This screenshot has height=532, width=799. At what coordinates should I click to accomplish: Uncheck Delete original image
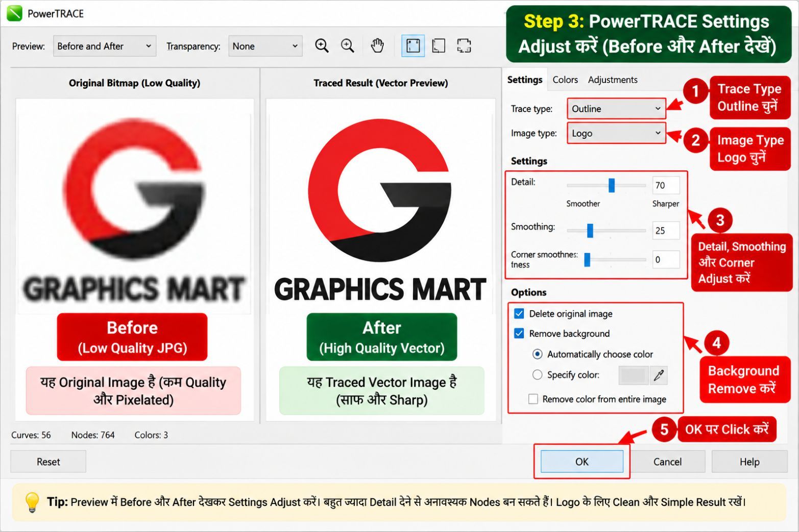[519, 314]
